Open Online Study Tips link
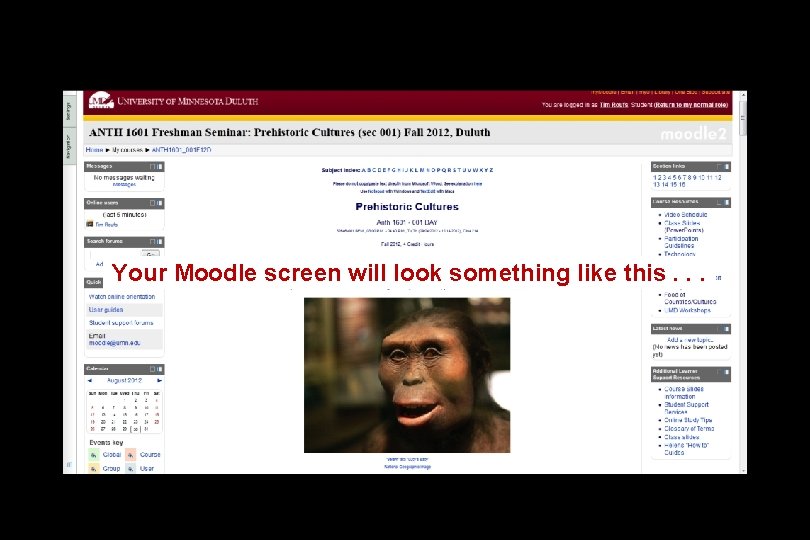The height and width of the screenshot is (540, 810). point(688,420)
